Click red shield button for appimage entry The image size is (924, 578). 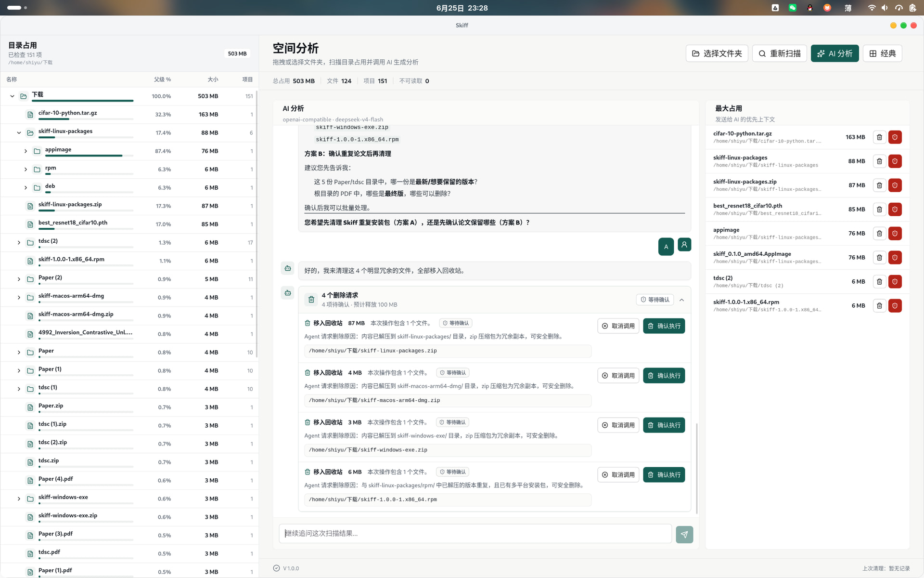(x=895, y=234)
